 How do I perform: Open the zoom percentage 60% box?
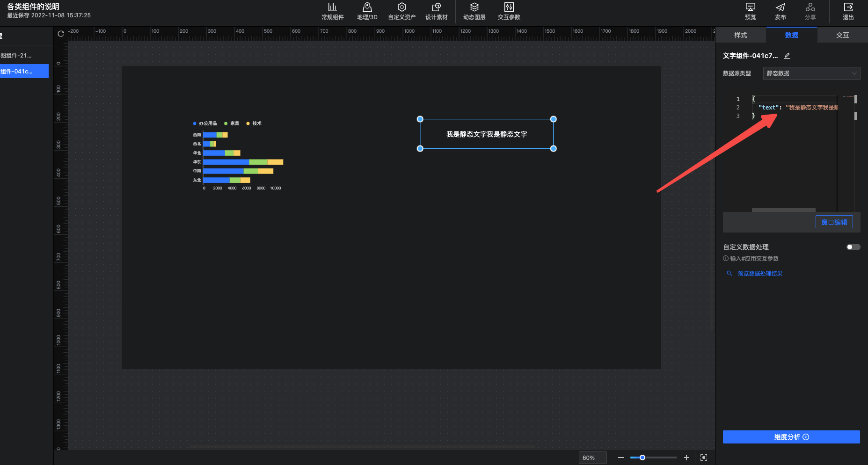592,458
